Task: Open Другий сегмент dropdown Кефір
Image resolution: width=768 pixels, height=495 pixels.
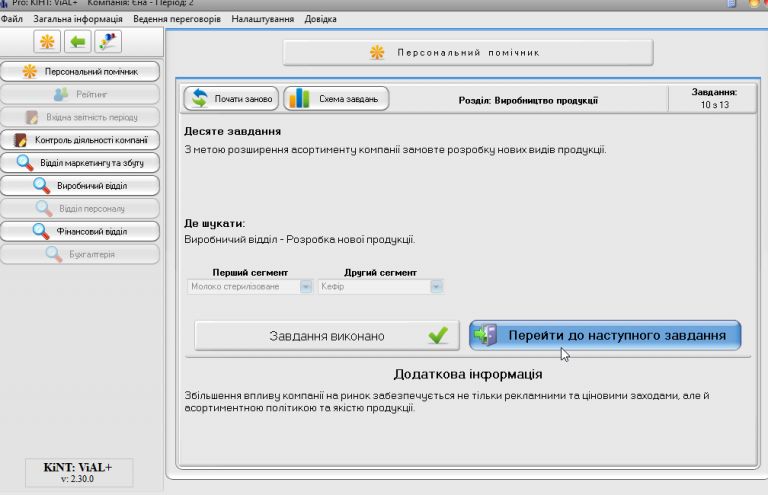Action: [381, 286]
